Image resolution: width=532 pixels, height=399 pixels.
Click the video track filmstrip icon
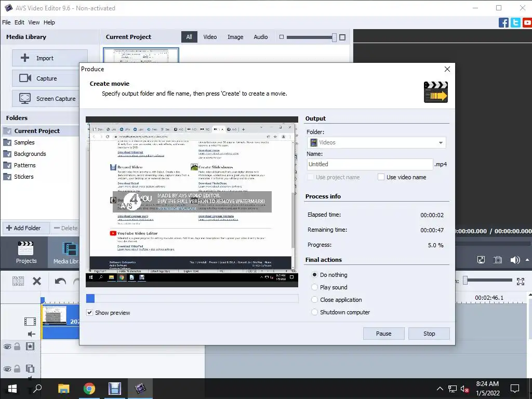[30, 321]
